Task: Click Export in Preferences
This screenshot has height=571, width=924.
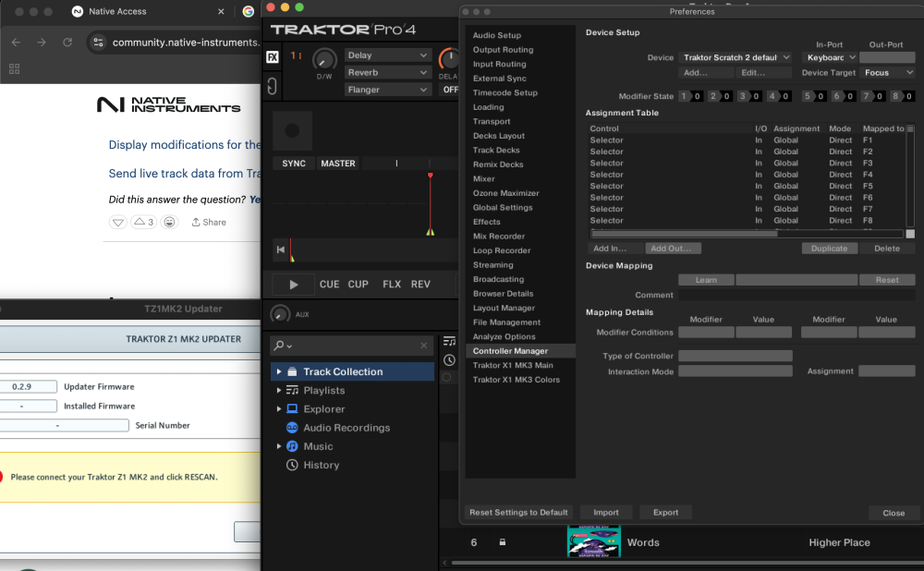Action: pos(665,512)
